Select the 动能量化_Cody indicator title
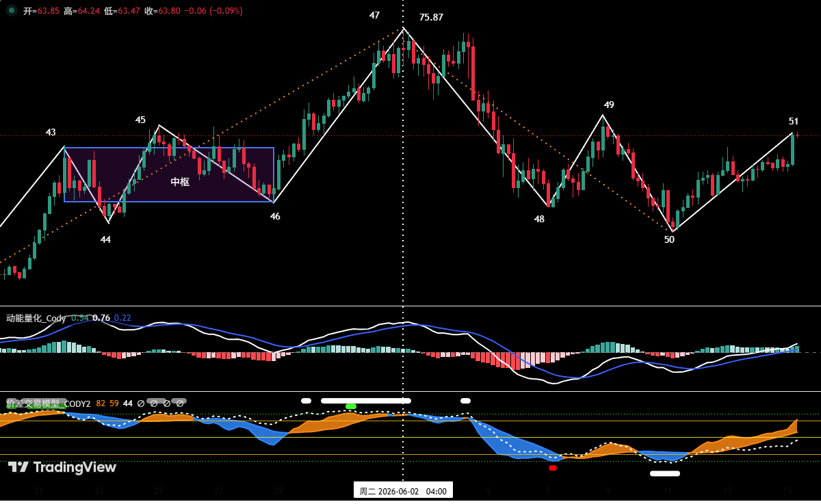Screen dimensions: 821x504 [36, 318]
